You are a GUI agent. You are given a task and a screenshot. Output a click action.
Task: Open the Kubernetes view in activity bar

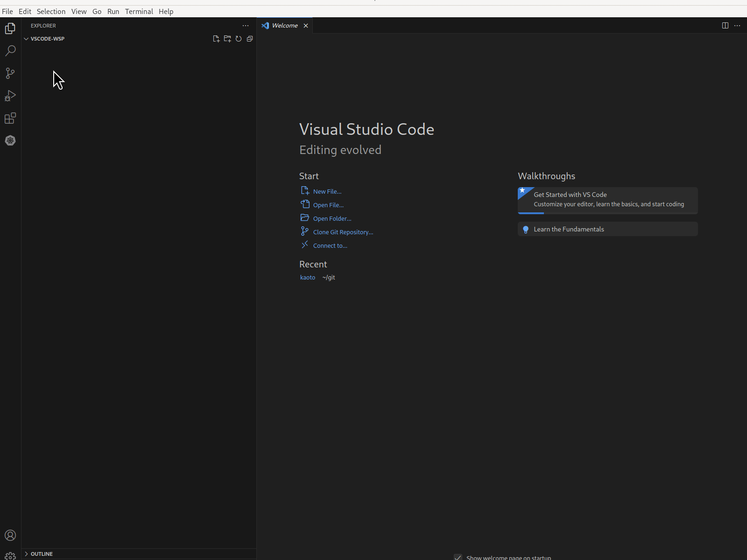tap(10, 140)
